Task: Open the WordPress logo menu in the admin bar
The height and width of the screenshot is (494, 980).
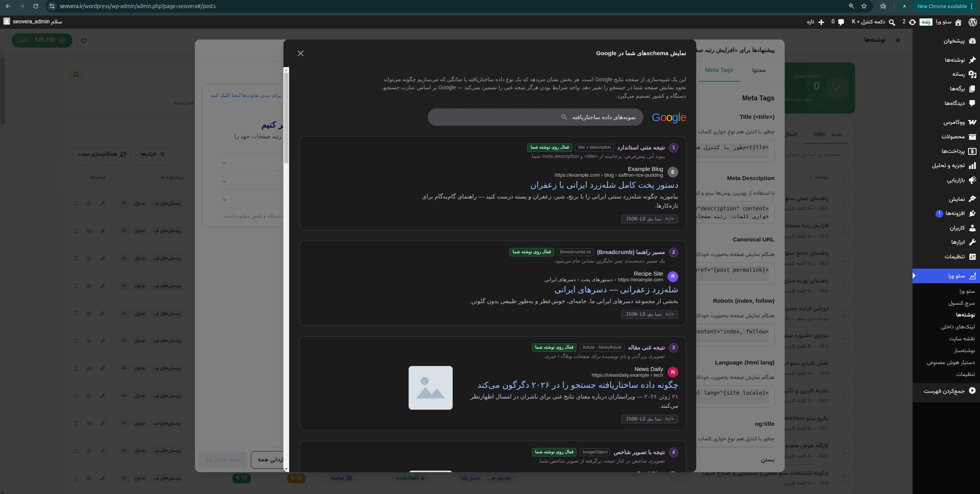Action: (972, 22)
